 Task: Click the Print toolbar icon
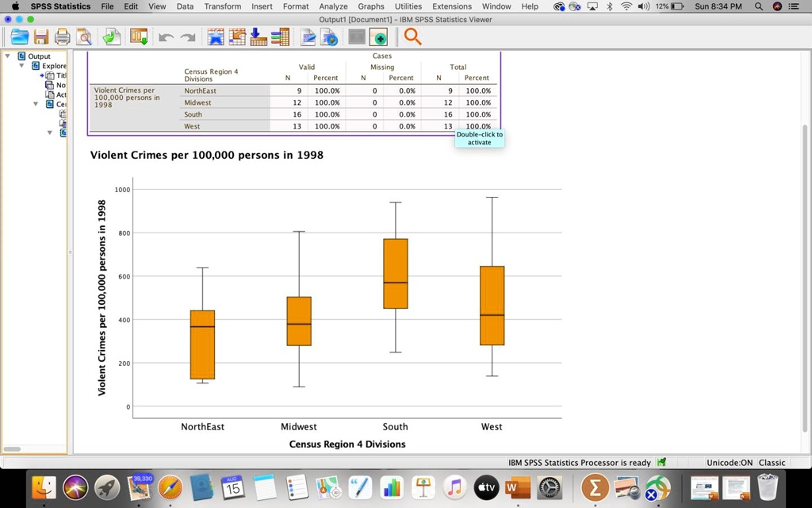[63, 37]
